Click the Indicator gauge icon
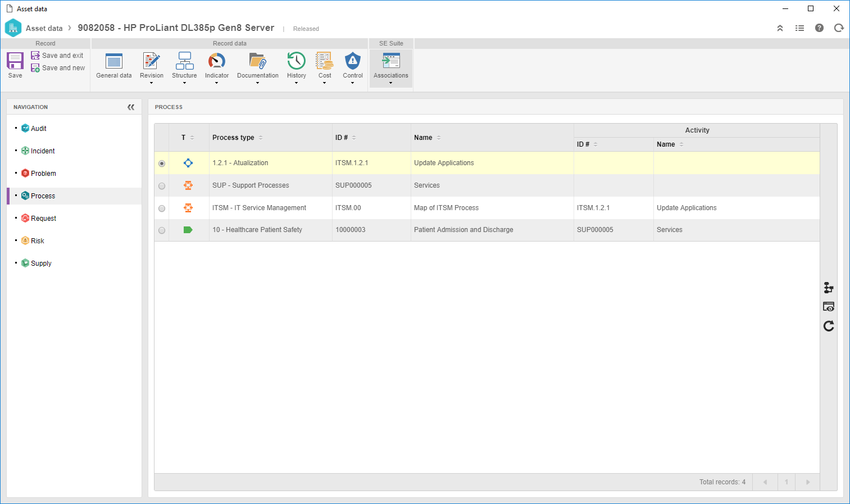Viewport: 850px width, 504px height. coord(217,61)
